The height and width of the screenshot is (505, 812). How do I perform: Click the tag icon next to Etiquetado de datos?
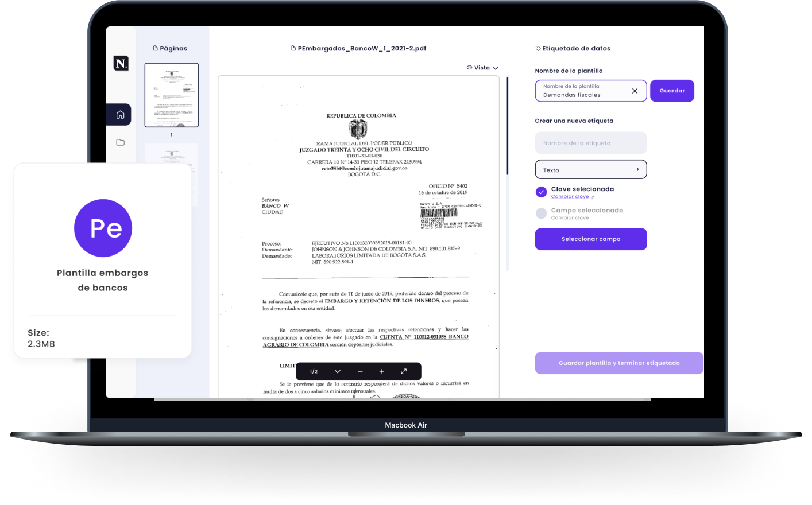coord(538,48)
